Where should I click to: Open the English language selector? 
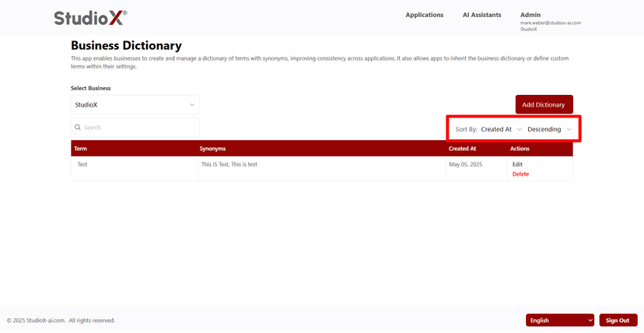point(560,321)
